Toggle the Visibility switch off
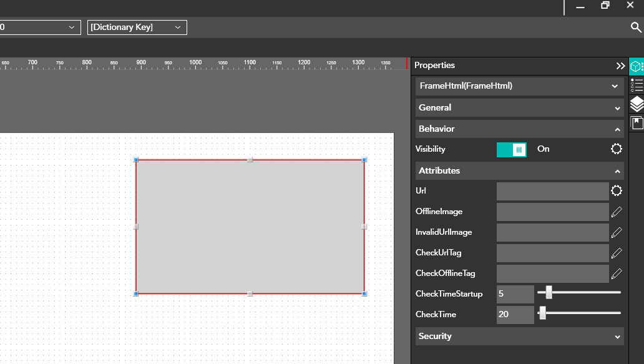The width and height of the screenshot is (644, 364). pyautogui.click(x=512, y=149)
